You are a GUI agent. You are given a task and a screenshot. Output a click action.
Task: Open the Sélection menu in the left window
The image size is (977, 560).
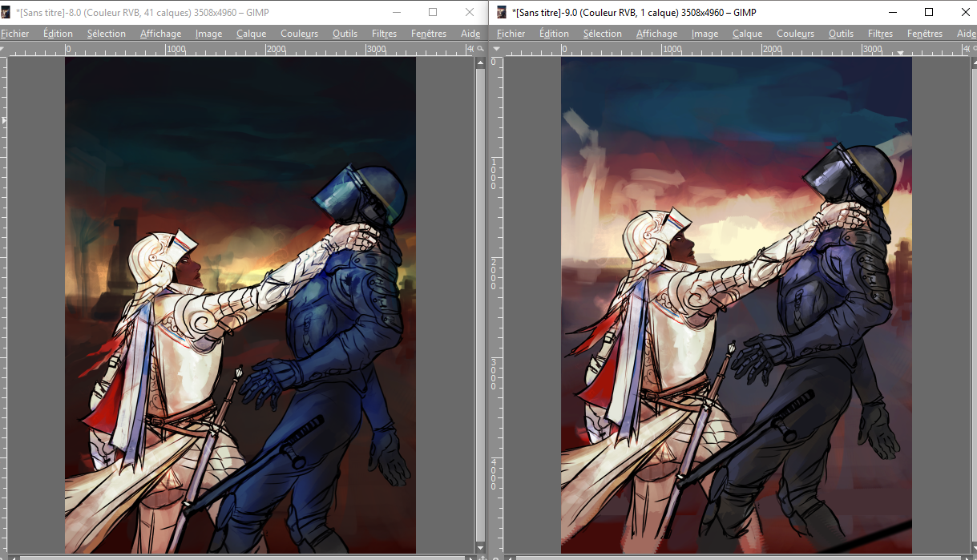[x=107, y=34]
